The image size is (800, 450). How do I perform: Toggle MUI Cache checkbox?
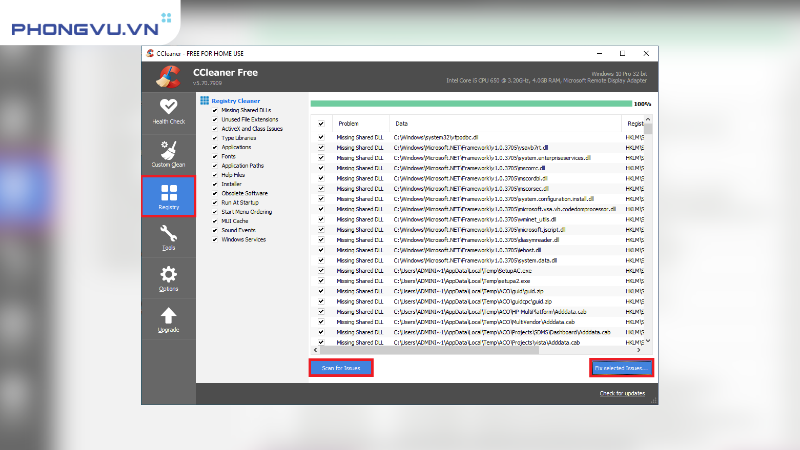tap(215, 221)
